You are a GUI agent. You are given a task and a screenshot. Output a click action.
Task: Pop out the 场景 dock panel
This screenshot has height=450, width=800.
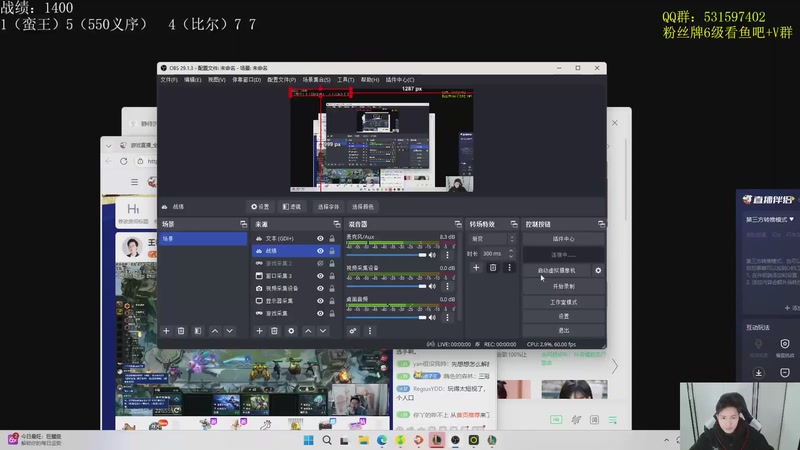click(243, 224)
